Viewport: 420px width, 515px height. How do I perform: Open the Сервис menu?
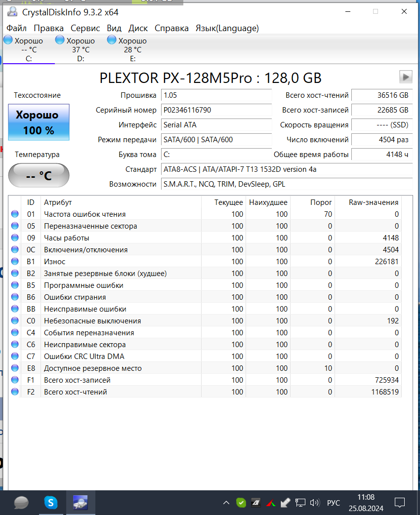point(85,28)
